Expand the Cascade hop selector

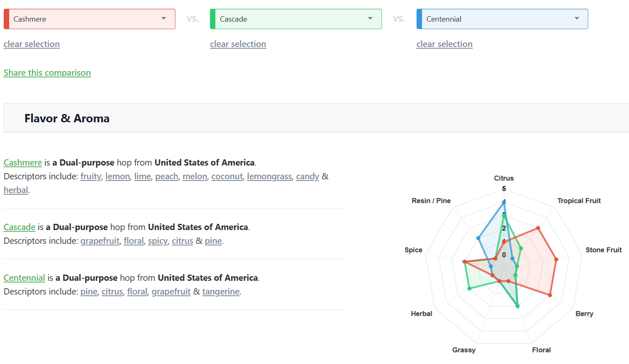click(x=296, y=19)
